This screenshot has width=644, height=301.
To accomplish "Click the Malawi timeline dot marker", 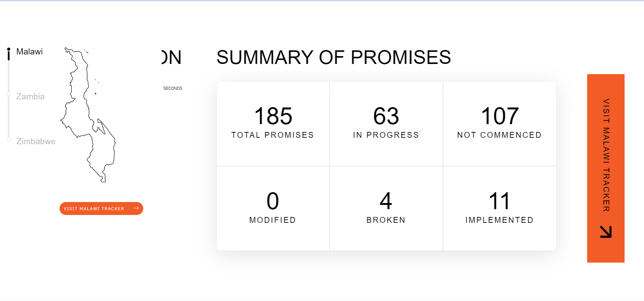I will coord(9,50).
